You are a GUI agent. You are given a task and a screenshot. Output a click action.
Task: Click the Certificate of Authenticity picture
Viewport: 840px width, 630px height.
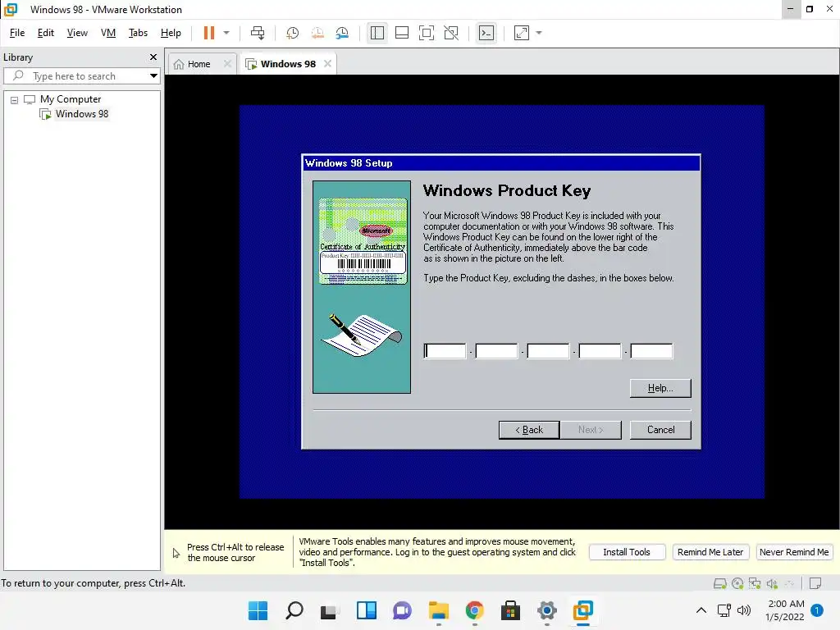click(x=363, y=241)
